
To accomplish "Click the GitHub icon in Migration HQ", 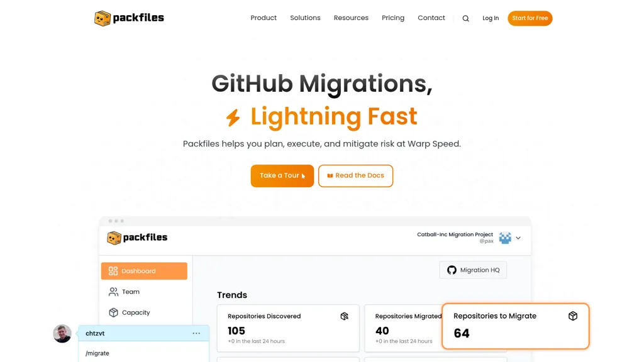I will tap(452, 270).
